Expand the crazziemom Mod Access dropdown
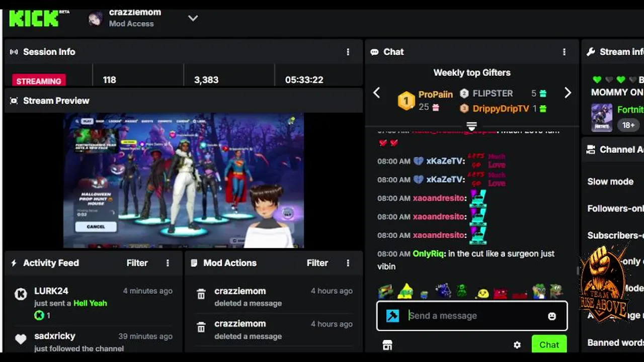Viewport: 644px width, 362px height. pyautogui.click(x=193, y=18)
